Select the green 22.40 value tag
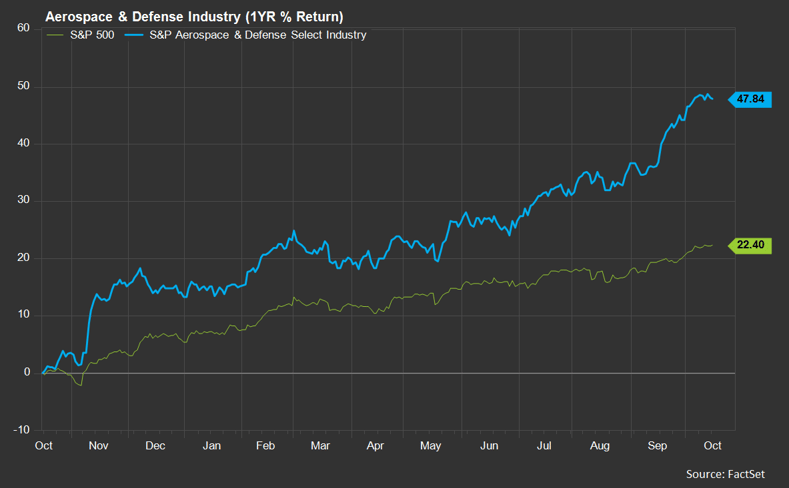This screenshot has height=488, width=789. 750,245
